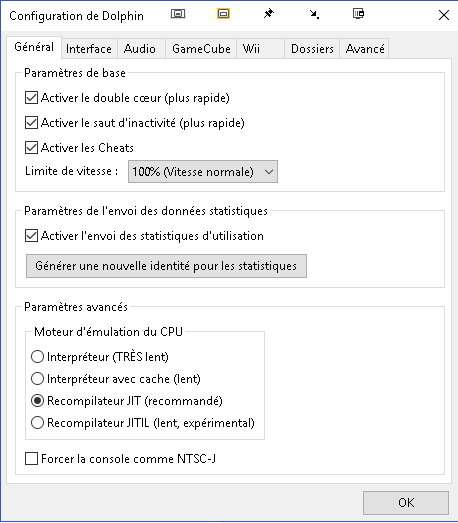The width and height of the screenshot is (458, 523).
Task: Go to the Avancé tab
Action: (365, 49)
